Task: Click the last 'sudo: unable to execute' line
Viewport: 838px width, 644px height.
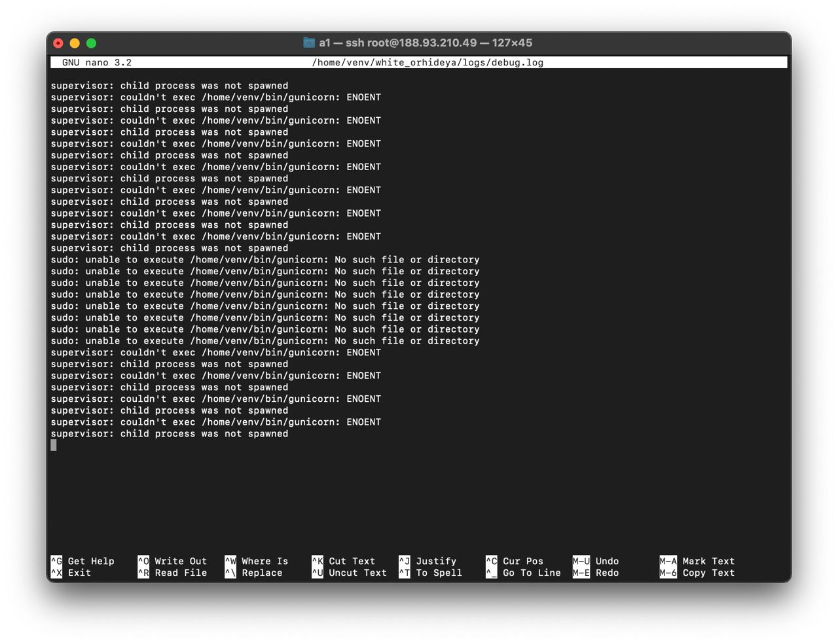Action: [x=265, y=341]
